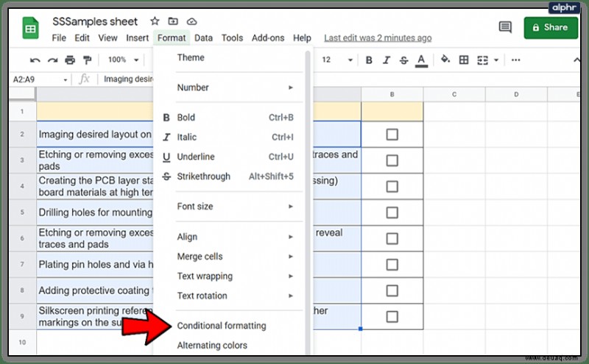Open the comment history icon
589x364 pixels.
coord(505,27)
